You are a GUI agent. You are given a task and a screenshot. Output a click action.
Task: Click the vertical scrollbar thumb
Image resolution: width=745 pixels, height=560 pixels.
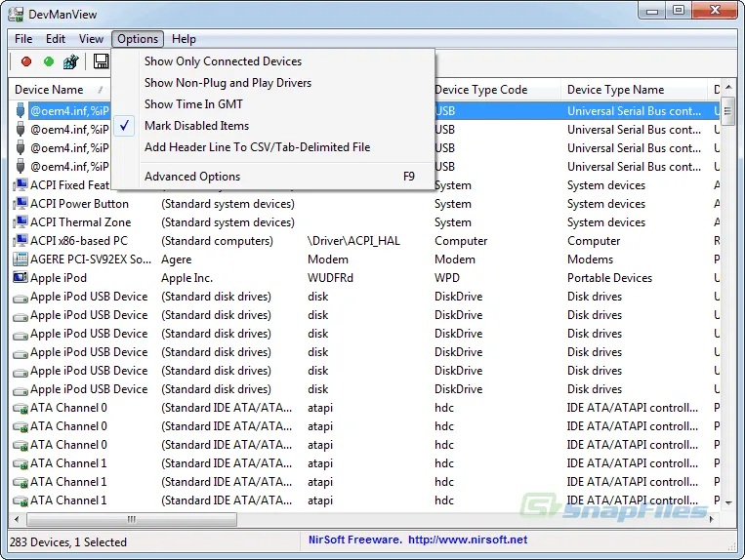727,111
